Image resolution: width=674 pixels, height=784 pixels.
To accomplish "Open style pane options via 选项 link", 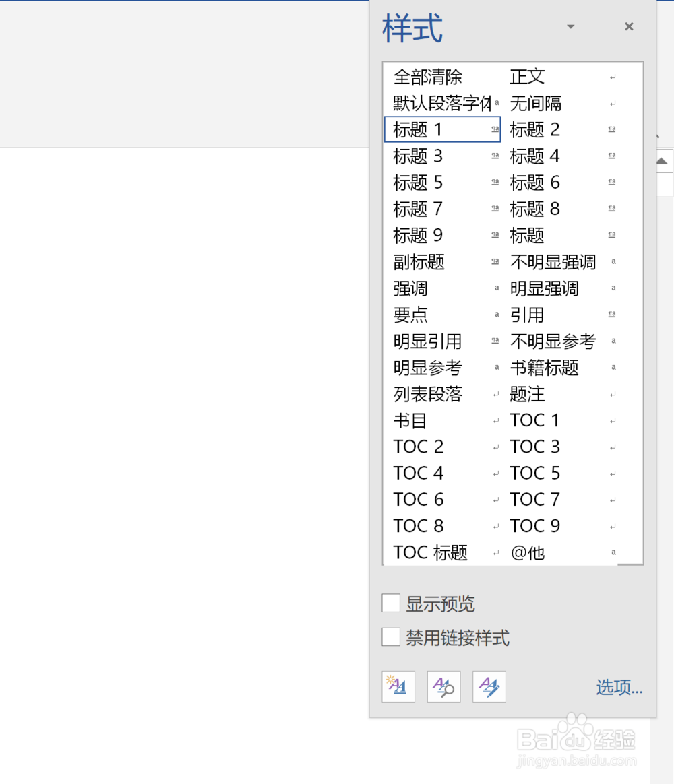I will pos(618,688).
